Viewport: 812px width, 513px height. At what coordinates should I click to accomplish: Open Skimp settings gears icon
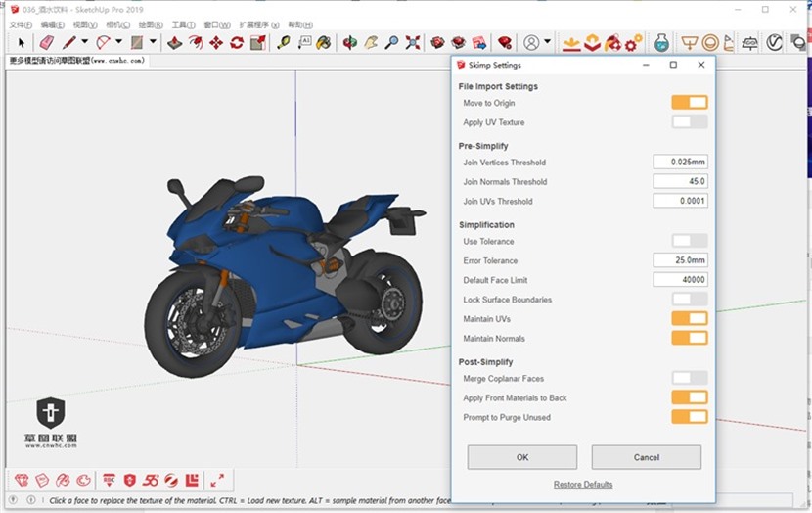pyautogui.click(x=633, y=43)
